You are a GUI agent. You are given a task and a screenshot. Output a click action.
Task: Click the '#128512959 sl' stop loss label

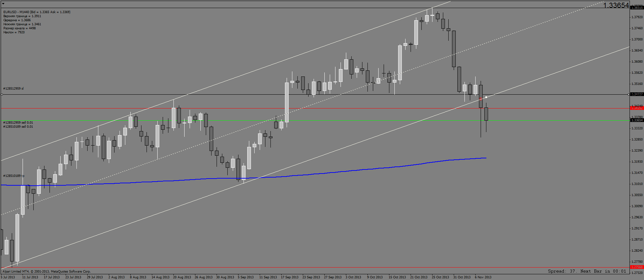[13, 89]
